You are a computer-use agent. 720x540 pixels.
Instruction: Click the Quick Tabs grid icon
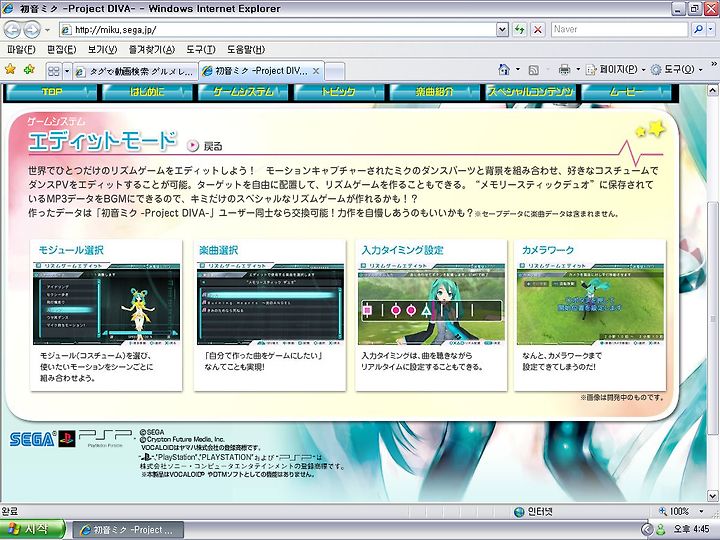pyautogui.click(x=54, y=71)
